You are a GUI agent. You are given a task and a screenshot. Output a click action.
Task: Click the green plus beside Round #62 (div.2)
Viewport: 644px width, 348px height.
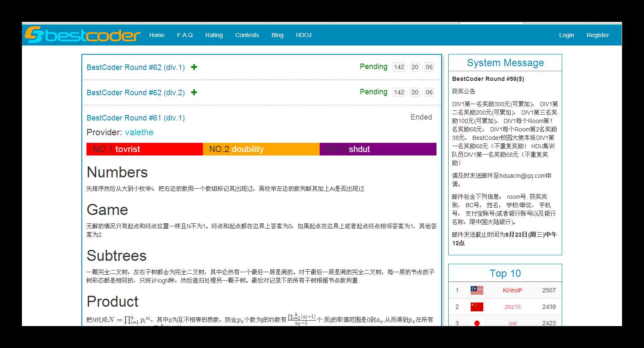coord(194,92)
